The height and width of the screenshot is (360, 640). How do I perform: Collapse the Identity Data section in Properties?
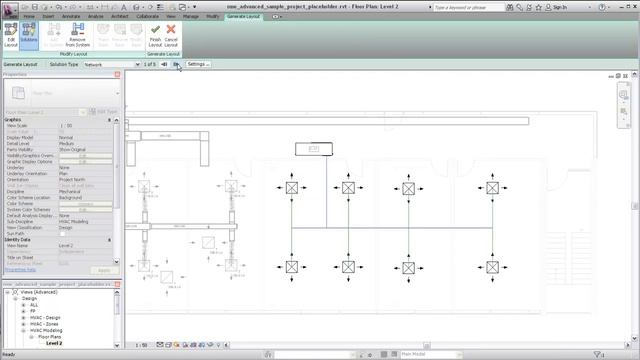(109, 240)
